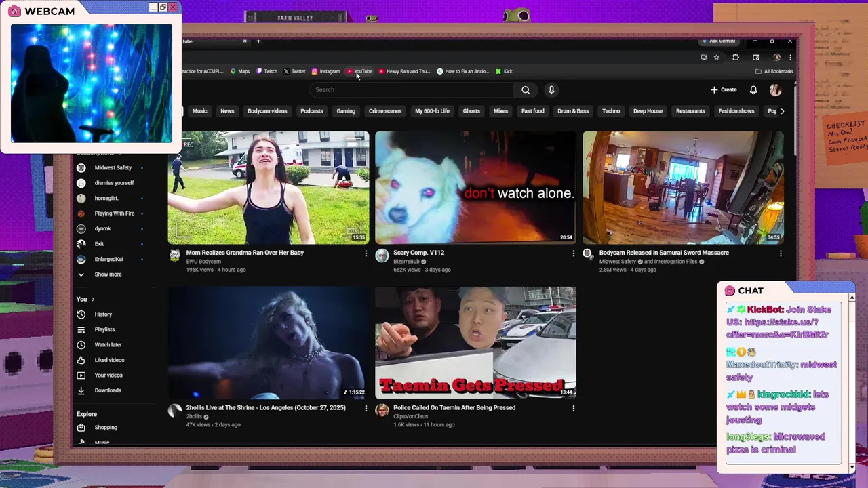Click the magnifier search button next to the Search field
This screenshot has height=488, width=868.
click(x=526, y=90)
